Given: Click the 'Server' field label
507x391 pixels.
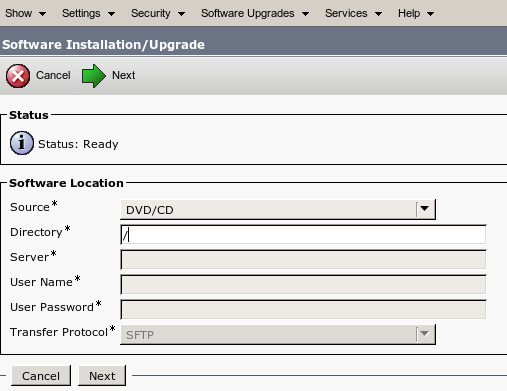Looking at the screenshot, I should point(30,257).
